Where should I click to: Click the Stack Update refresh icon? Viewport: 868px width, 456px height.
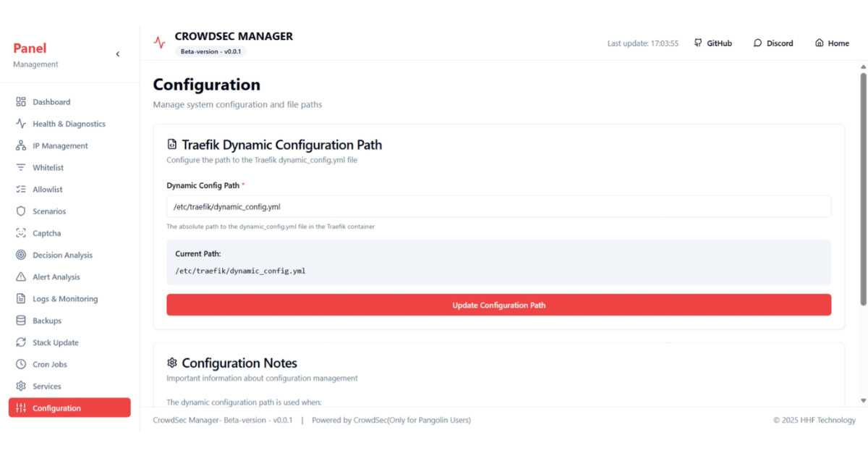21,342
